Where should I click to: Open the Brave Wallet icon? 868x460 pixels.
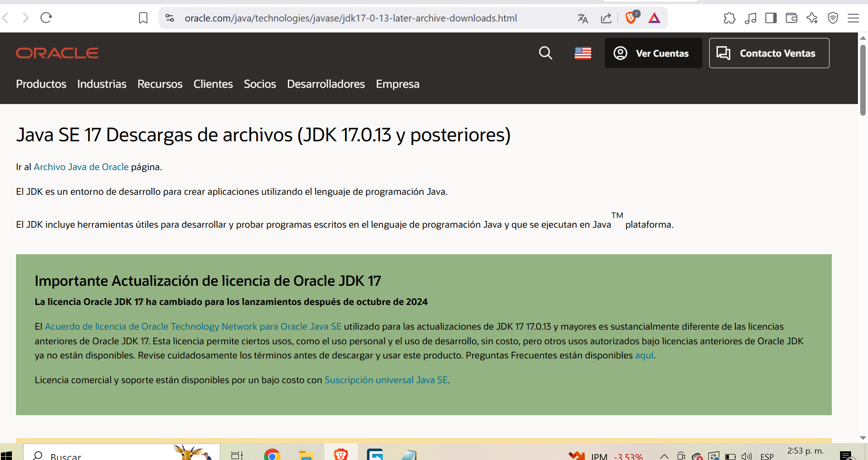point(792,18)
